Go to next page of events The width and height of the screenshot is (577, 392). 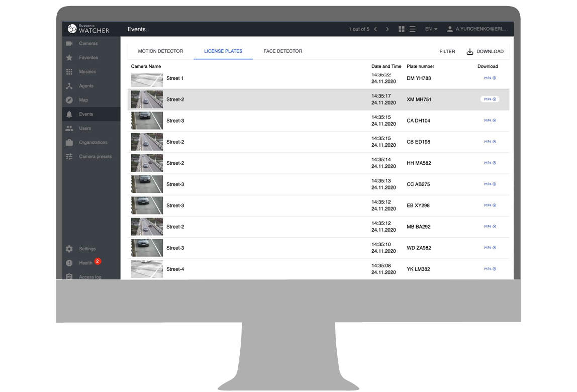coord(387,29)
